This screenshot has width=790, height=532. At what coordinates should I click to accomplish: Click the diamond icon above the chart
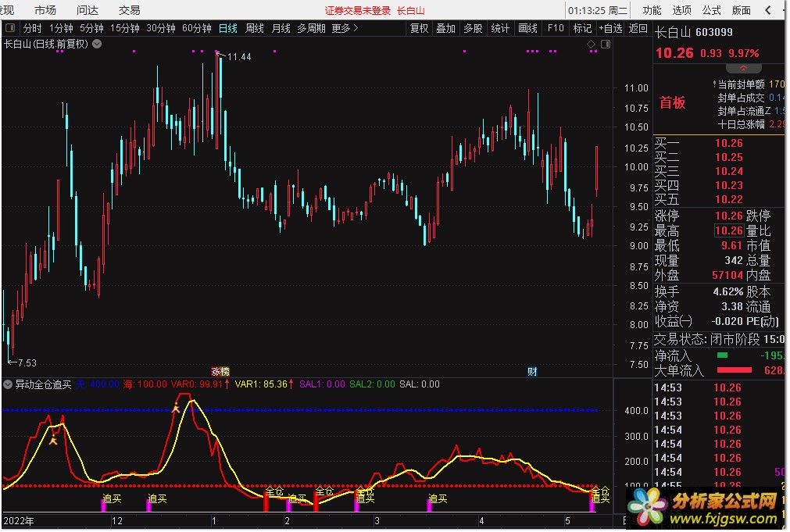click(x=591, y=45)
